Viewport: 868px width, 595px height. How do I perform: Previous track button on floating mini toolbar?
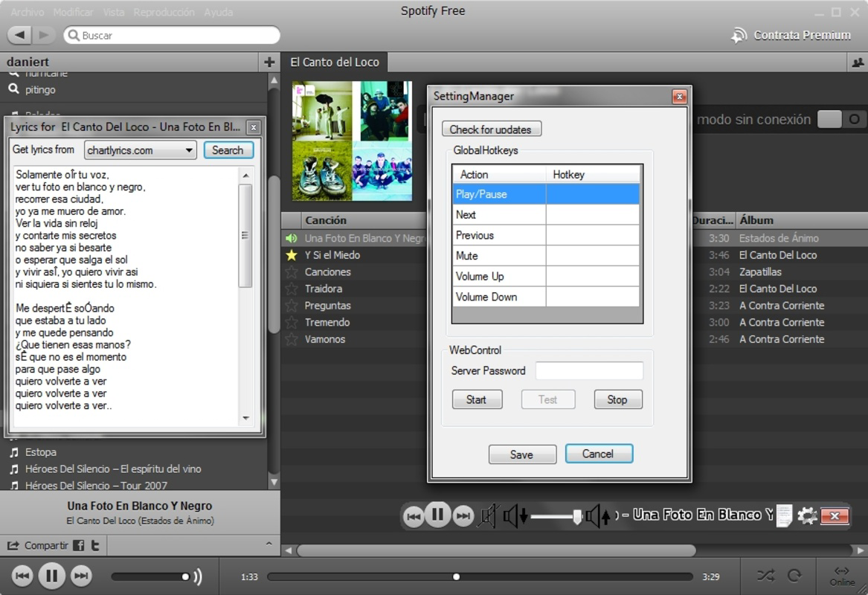[413, 516]
